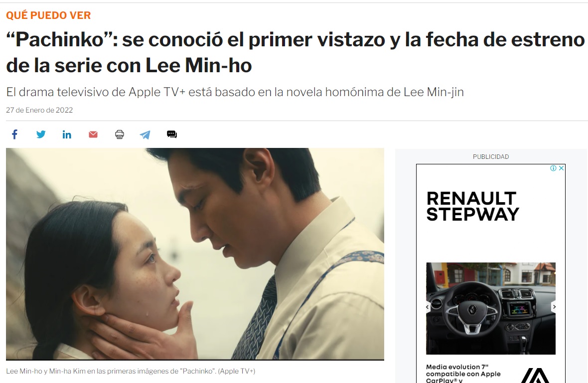Click the Pachinko article headline
The width and height of the screenshot is (588, 383).
(x=295, y=52)
